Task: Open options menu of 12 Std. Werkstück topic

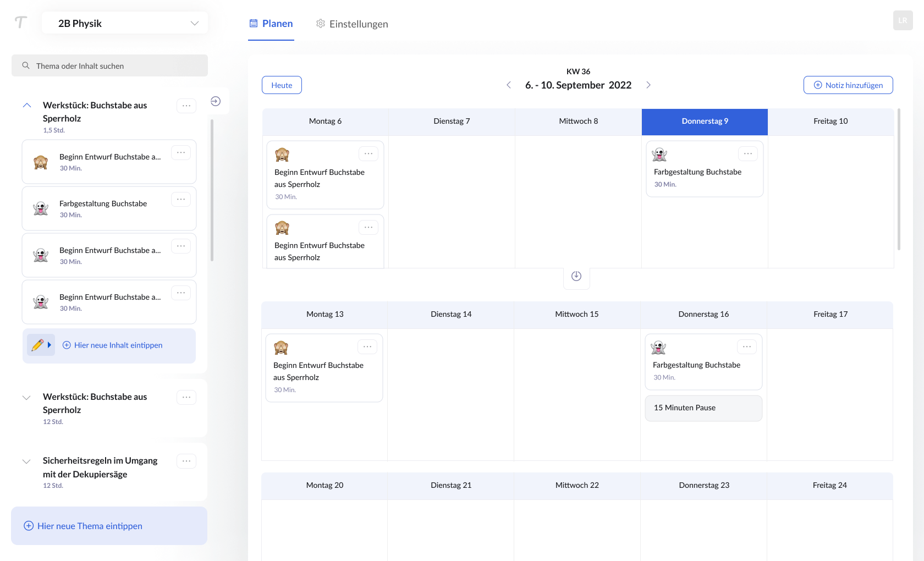Action: 186,397
